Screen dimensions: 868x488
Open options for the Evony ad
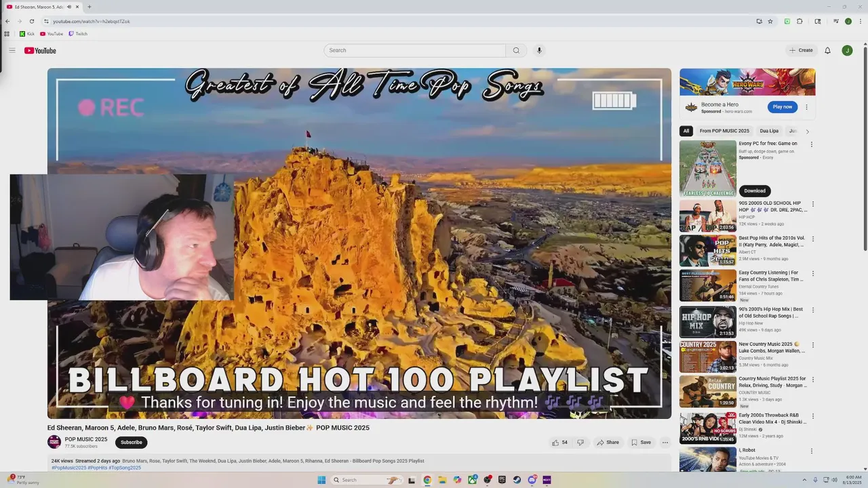pyautogui.click(x=811, y=144)
